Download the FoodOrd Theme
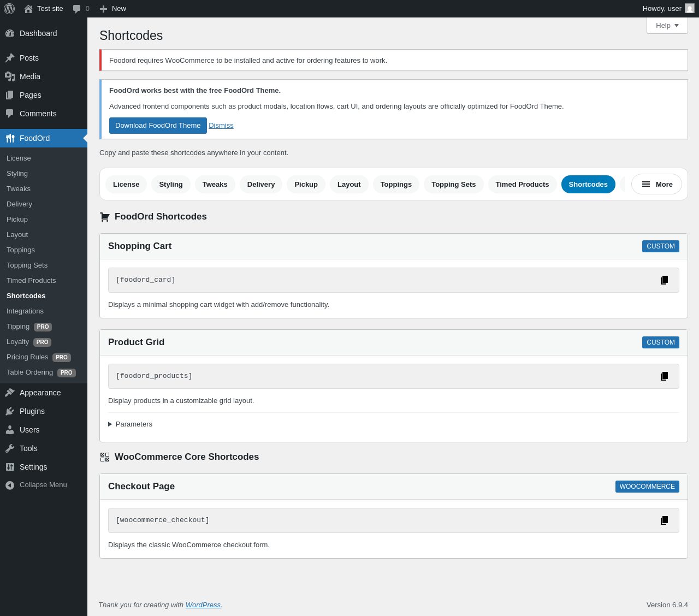The width and height of the screenshot is (699, 616). [158, 126]
